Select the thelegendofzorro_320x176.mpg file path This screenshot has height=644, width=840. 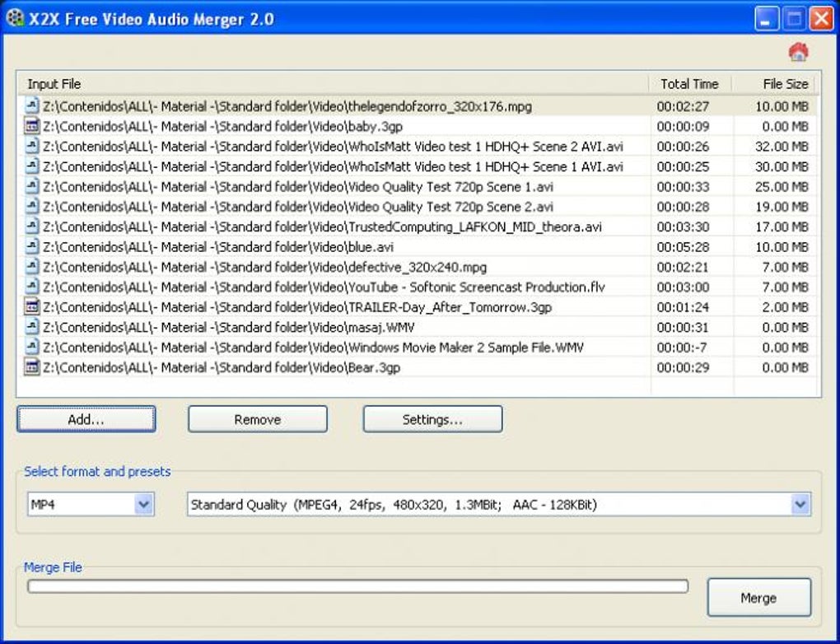pyautogui.click(x=287, y=106)
